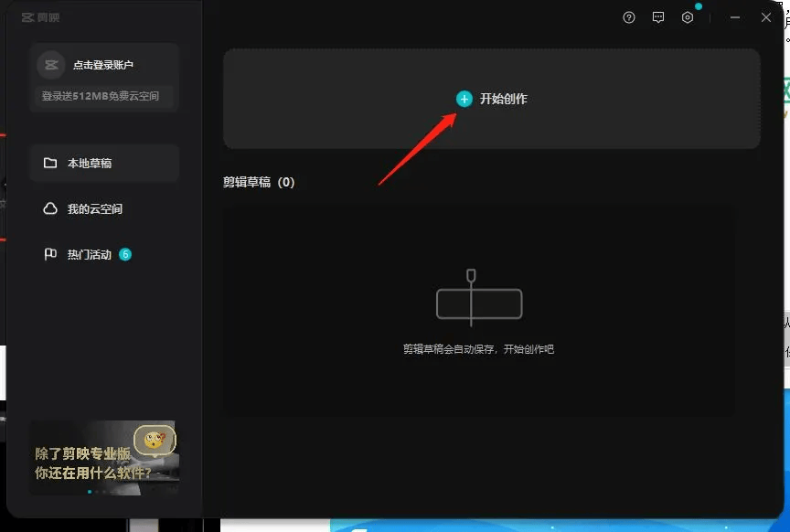Click the 开始创作 label
790x532 pixels.
pyautogui.click(x=503, y=99)
